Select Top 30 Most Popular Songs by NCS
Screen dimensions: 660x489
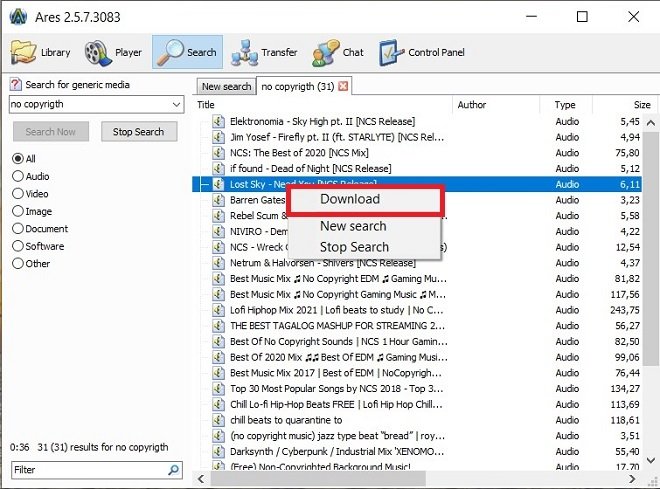click(336, 389)
